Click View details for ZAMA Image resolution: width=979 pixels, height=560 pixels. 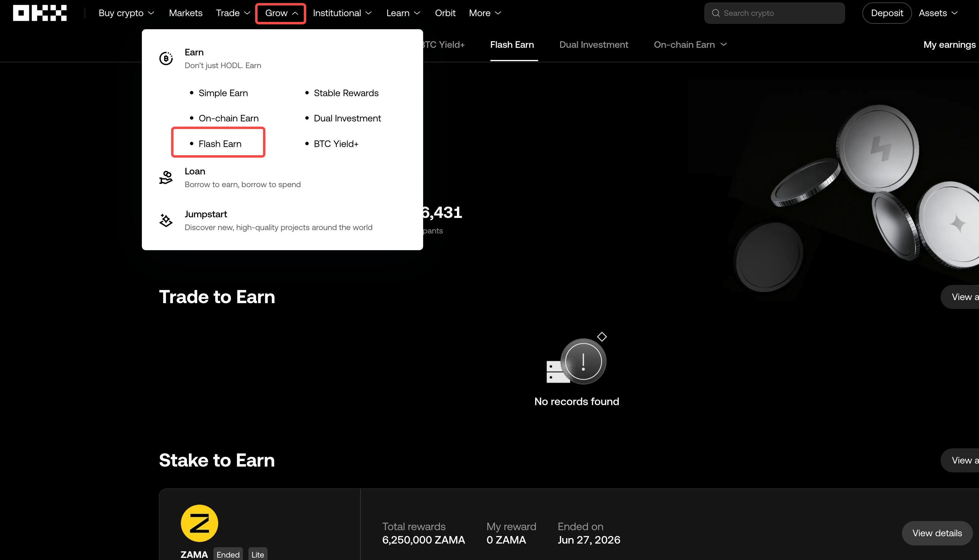point(937,533)
